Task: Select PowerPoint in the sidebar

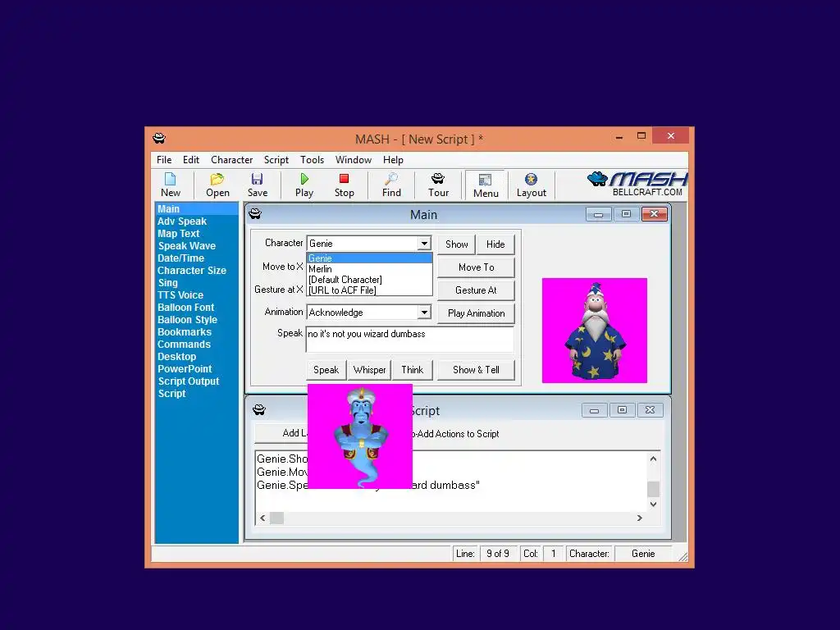Action: 185,369
